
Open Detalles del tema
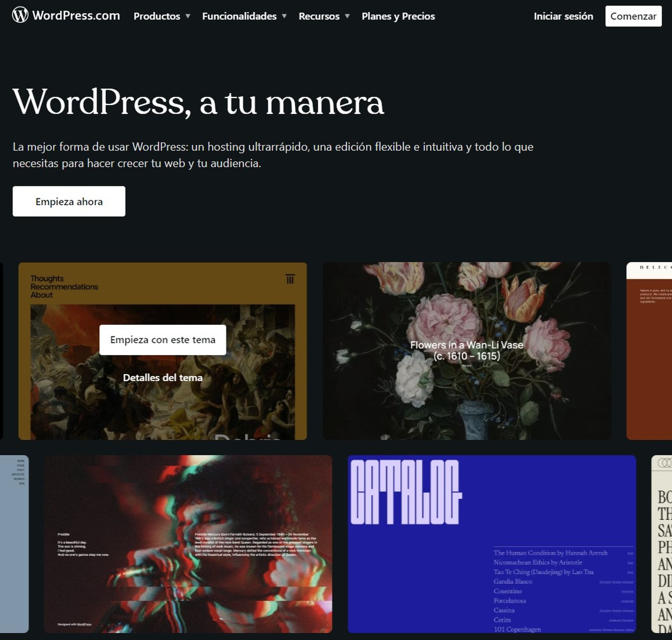163,378
